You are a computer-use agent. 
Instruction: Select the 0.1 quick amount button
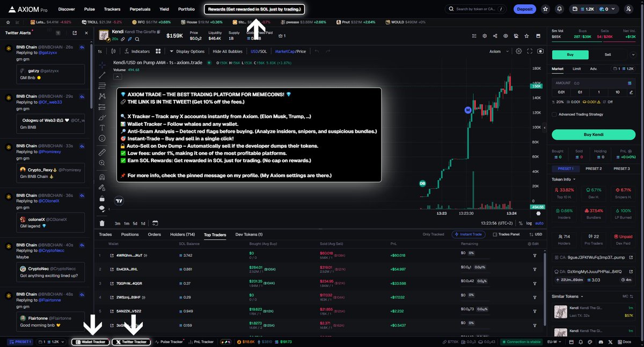(x=580, y=92)
